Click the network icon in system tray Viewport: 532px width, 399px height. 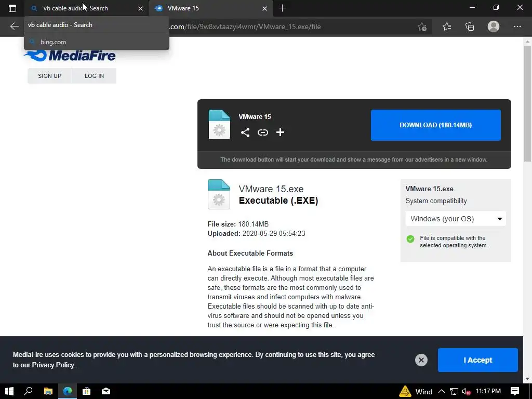pyautogui.click(x=454, y=391)
